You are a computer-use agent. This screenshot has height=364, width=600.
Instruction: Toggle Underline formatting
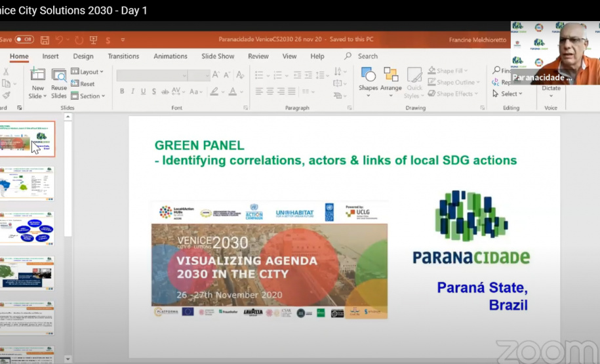coord(143,91)
